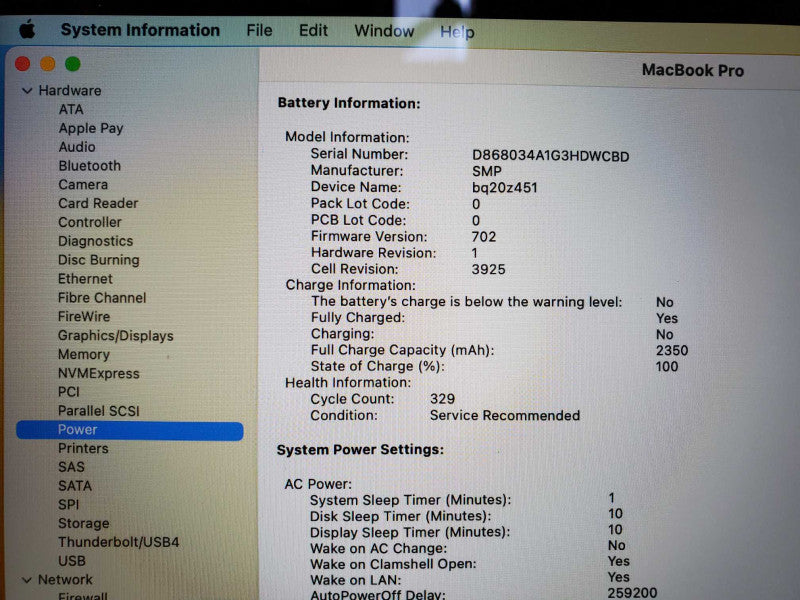Click the Hardware category label

click(x=70, y=91)
